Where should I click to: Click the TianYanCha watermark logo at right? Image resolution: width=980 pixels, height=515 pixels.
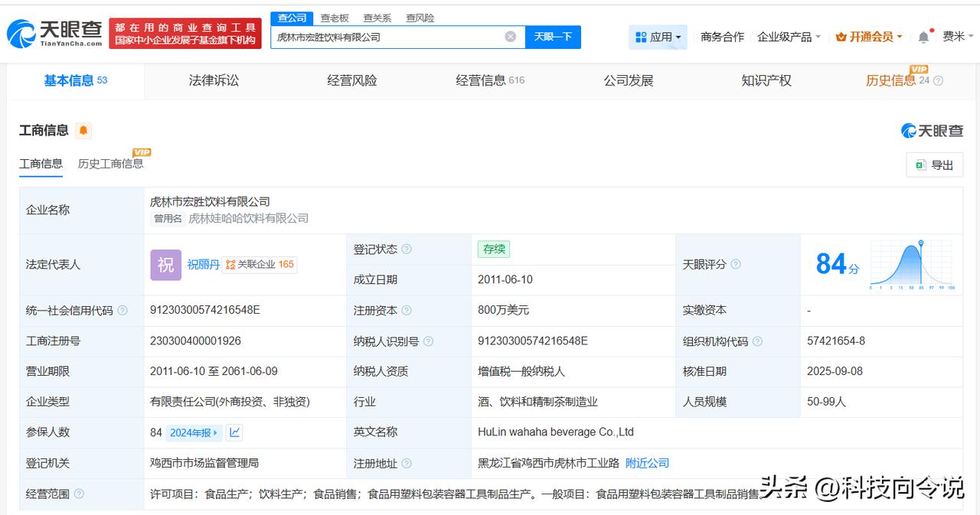(x=932, y=131)
